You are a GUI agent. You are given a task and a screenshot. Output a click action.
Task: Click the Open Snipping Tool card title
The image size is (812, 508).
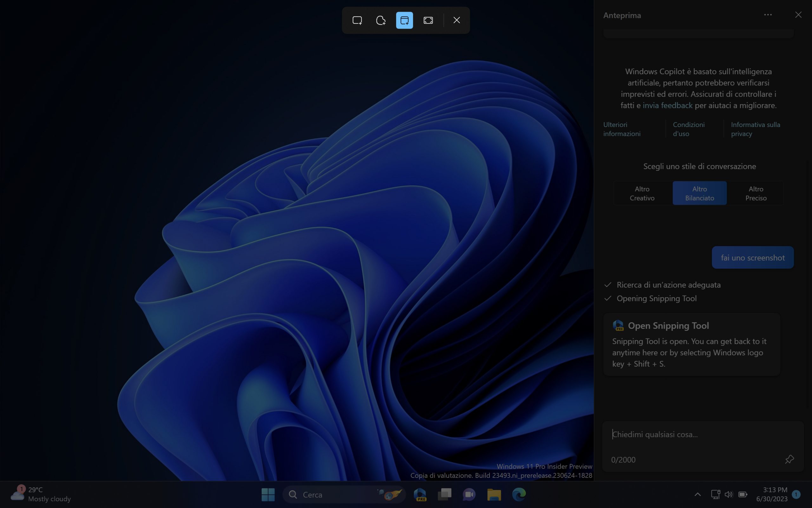[668, 325]
